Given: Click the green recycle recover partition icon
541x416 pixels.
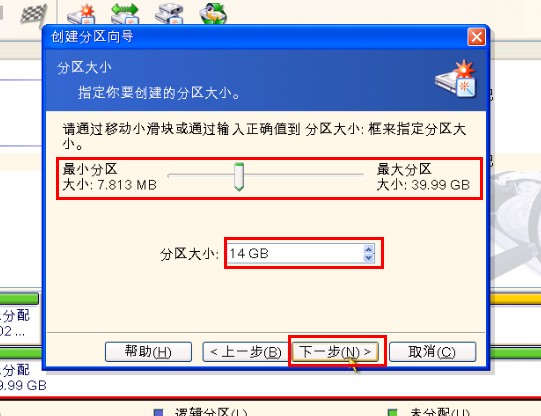Looking at the screenshot, I should [213, 13].
